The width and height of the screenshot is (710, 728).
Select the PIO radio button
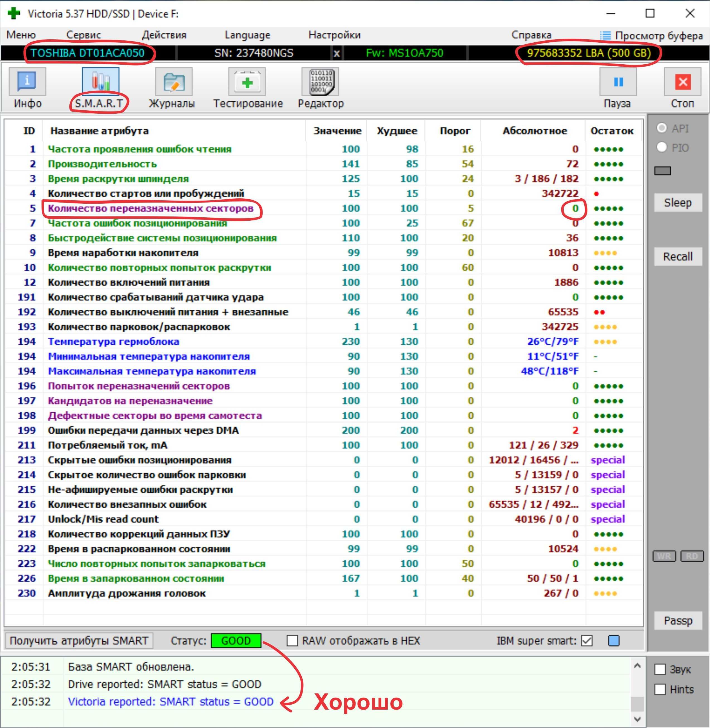pyautogui.click(x=661, y=147)
